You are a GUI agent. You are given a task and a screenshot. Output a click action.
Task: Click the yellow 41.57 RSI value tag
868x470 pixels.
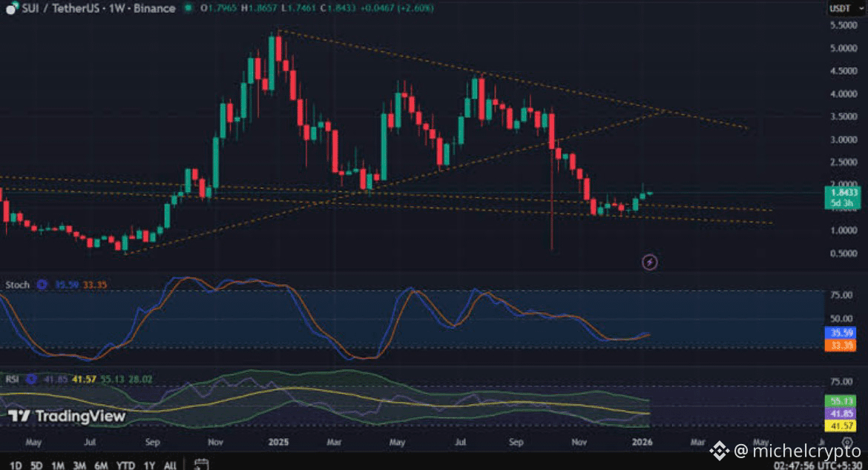pos(841,426)
